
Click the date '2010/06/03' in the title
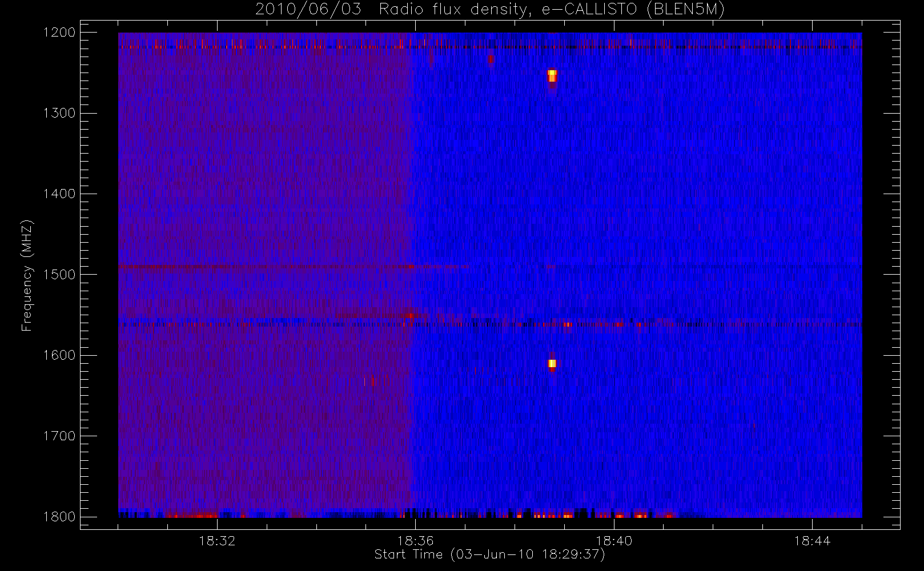coord(308,10)
